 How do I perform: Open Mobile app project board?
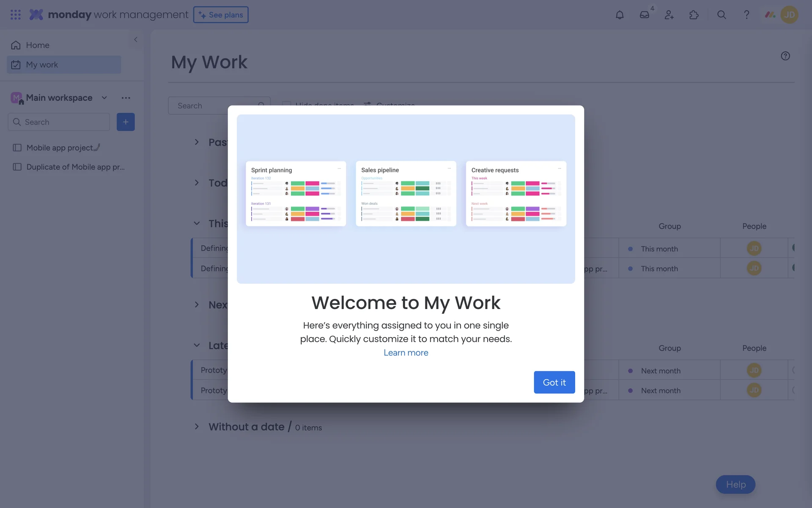click(x=60, y=148)
